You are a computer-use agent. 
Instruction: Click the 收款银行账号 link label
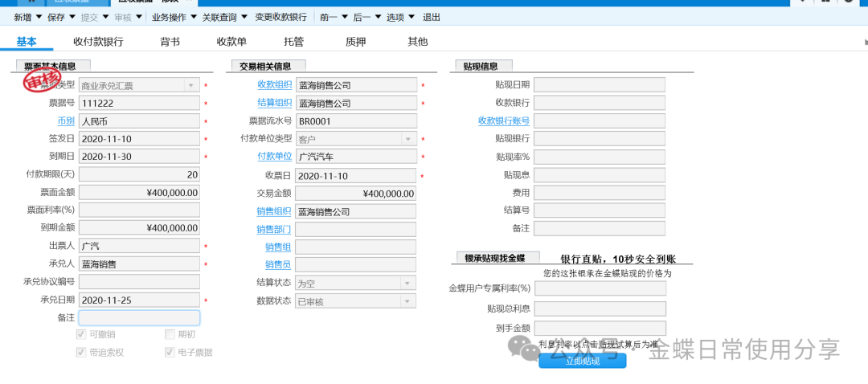504,121
